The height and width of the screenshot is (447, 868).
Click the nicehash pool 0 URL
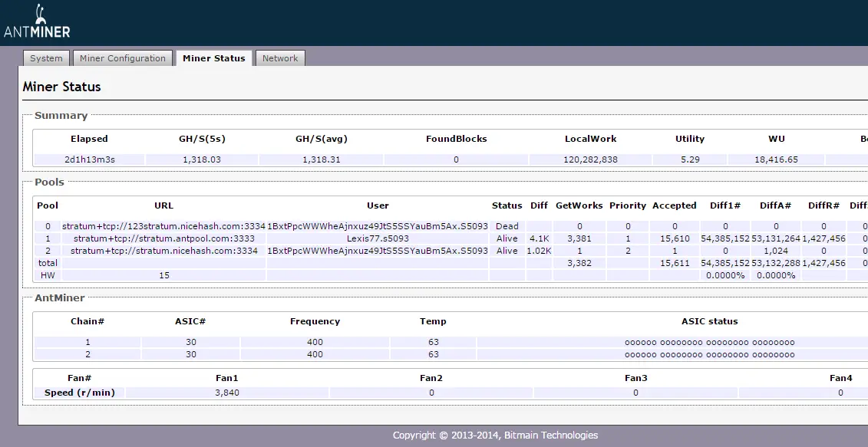[x=163, y=226]
